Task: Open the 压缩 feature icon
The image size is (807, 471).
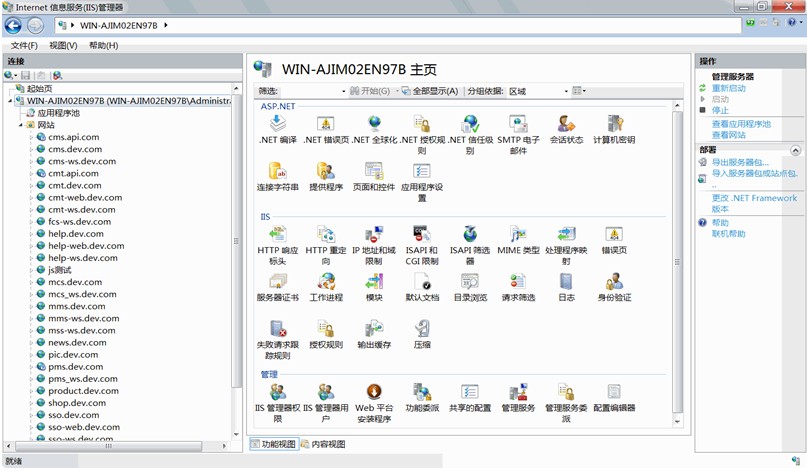Action: click(x=422, y=334)
